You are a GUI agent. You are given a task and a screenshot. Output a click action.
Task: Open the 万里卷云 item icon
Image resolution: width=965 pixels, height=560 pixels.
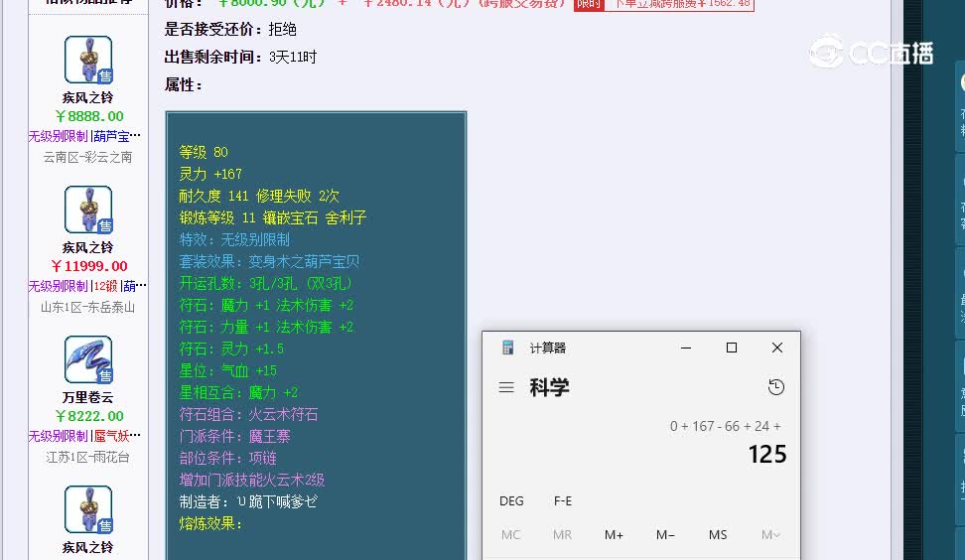(88, 359)
